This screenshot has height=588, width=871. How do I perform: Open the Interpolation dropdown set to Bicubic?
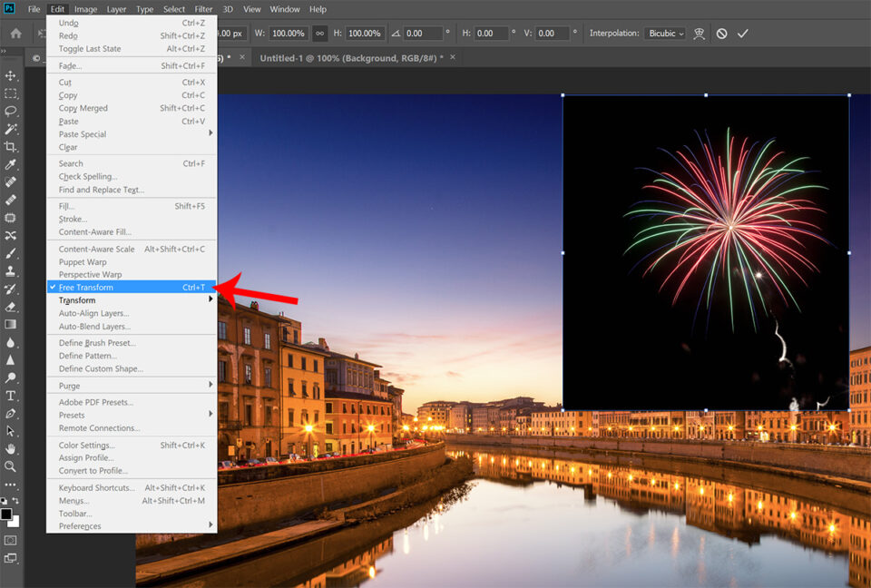[x=665, y=33]
